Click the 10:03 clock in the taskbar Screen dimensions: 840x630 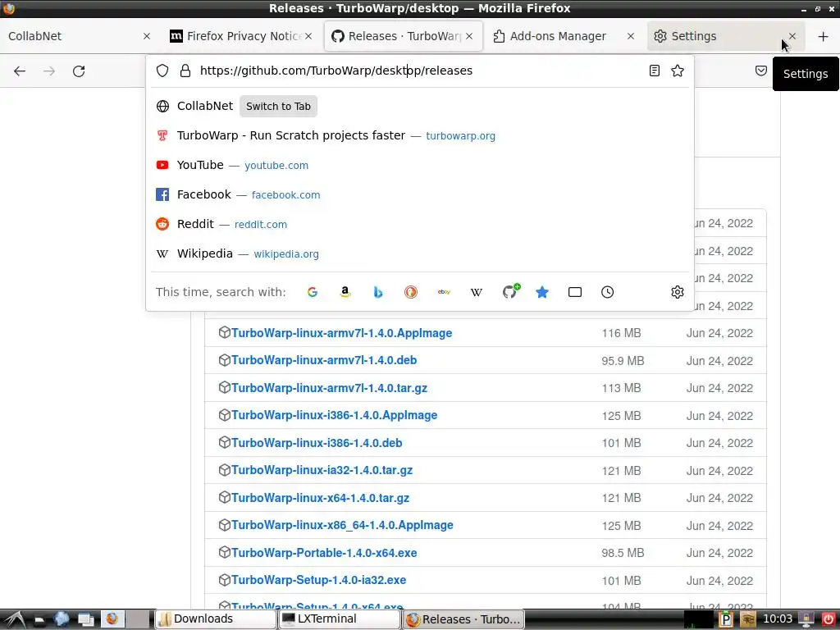click(778, 619)
